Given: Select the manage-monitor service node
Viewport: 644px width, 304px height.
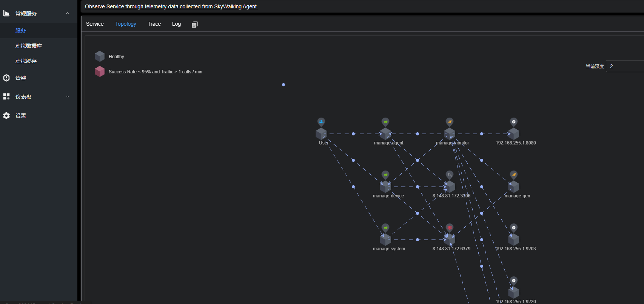Looking at the screenshot, I should coord(450,134).
